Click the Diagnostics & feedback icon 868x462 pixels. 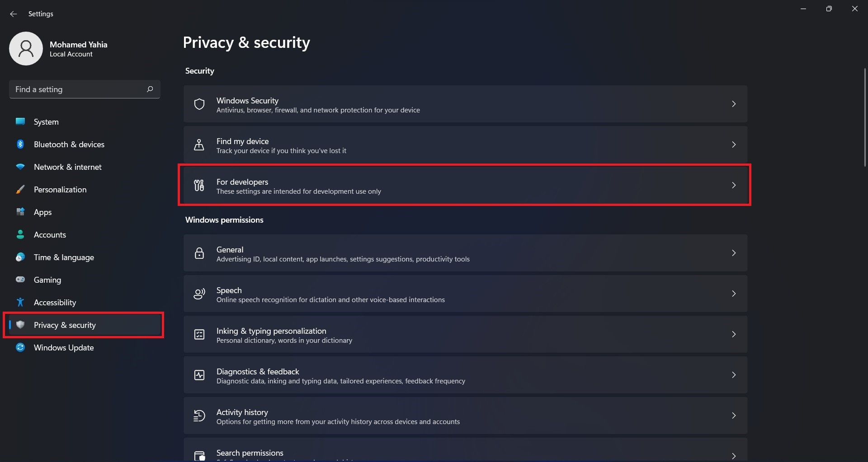tap(199, 375)
